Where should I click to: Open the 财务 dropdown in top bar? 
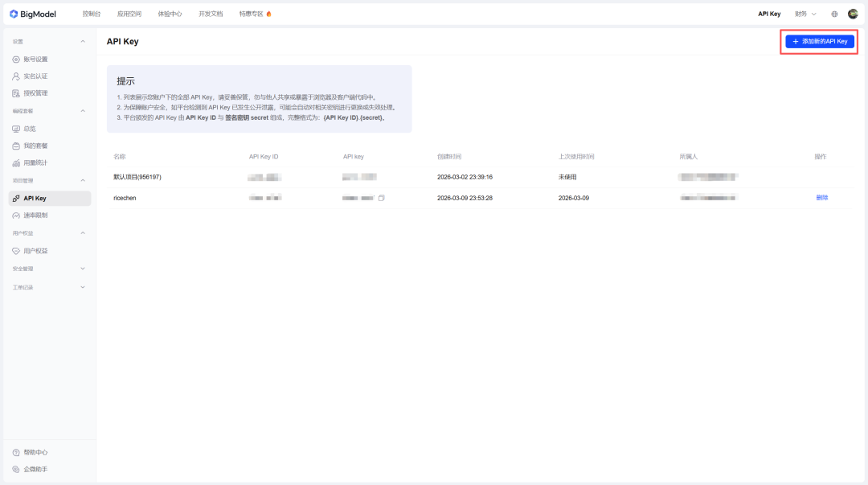click(805, 14)
